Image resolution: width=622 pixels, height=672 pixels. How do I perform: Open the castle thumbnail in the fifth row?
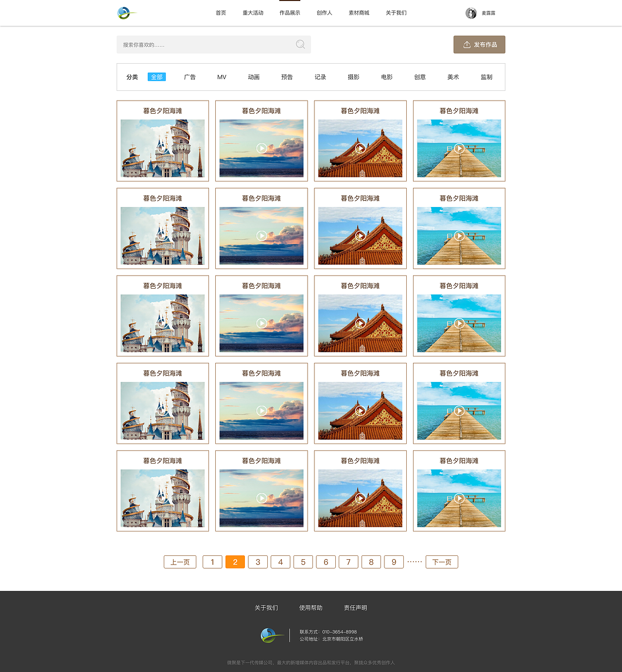click(163, 498)
